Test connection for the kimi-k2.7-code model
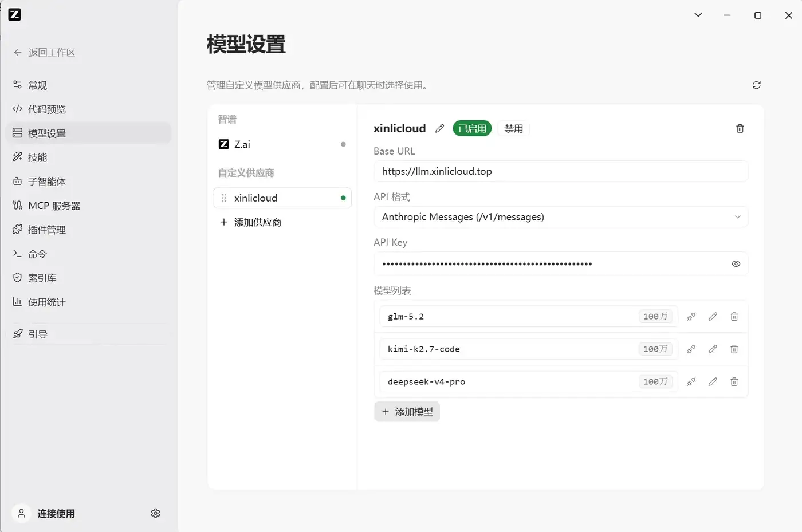The width and height of the screenshot is (802, 532). tap(691, 349)
